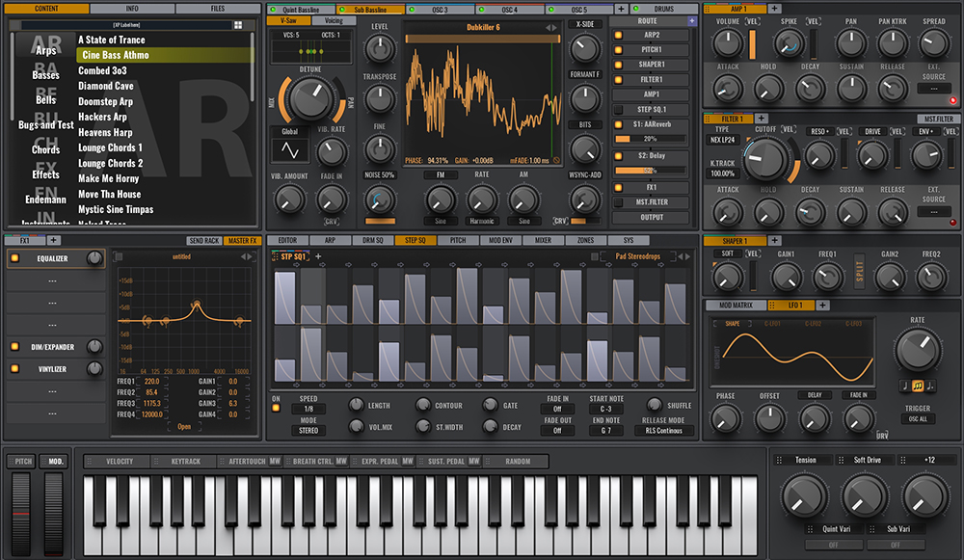964x560 pixels.
Task: Toggle the DRUMS power LED
Action: (x=636, y=9)
